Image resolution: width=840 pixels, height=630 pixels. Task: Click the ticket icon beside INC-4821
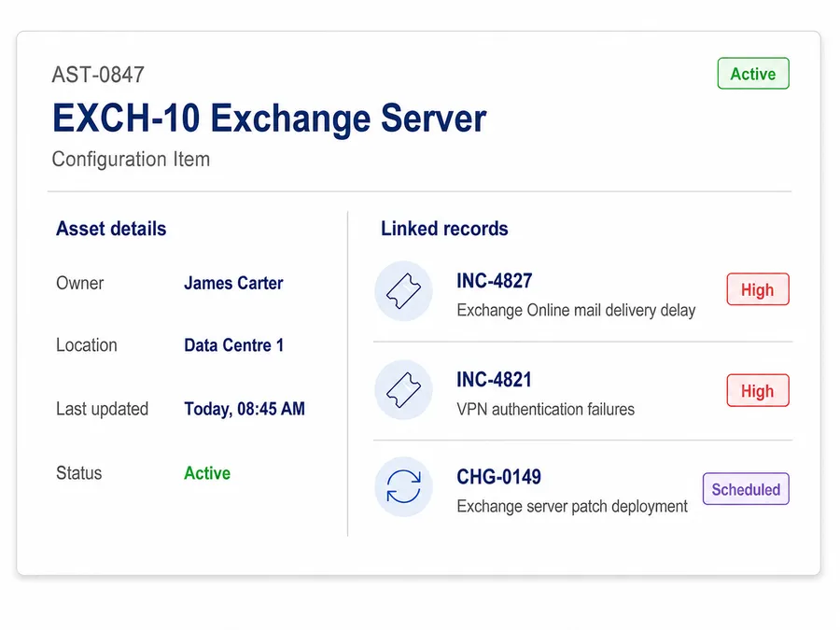point(403,390)
